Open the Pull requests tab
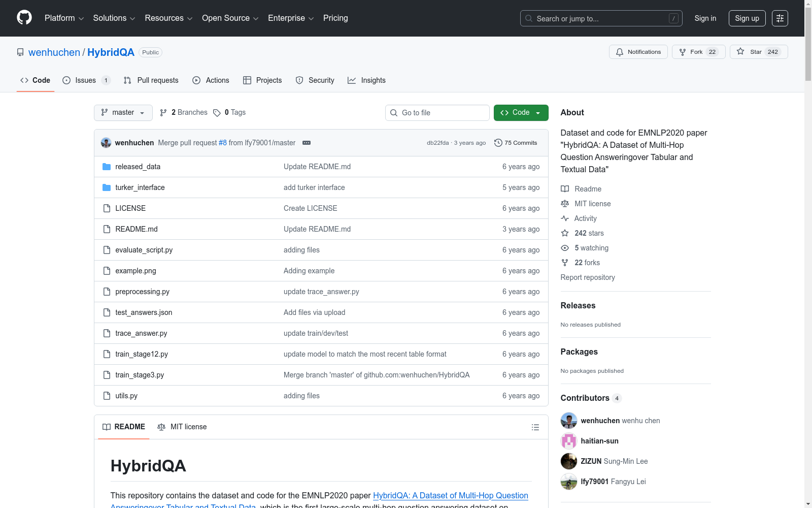The image size is (812, 508). click(x=151, y=80)
